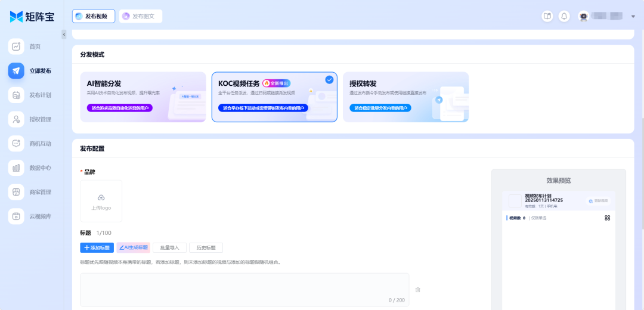The height and width of the screenshot is (310, 644).
Task: Click the title text input area
Action: click(x=244, y=290)
